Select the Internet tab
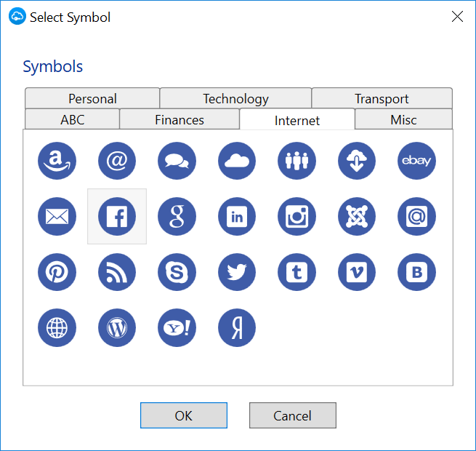Screen dimensions: 476x451 click(297, 120)
